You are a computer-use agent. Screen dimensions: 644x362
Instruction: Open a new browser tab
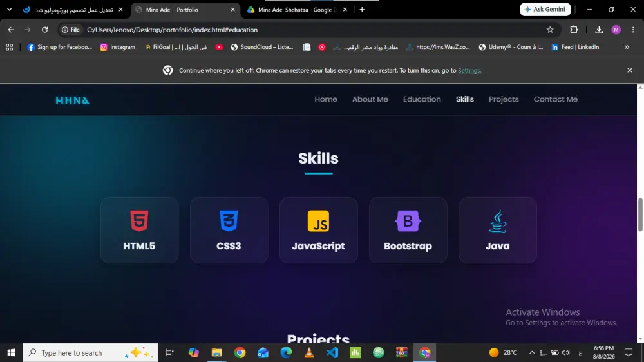pyautogui.click(x=362, y=10)
